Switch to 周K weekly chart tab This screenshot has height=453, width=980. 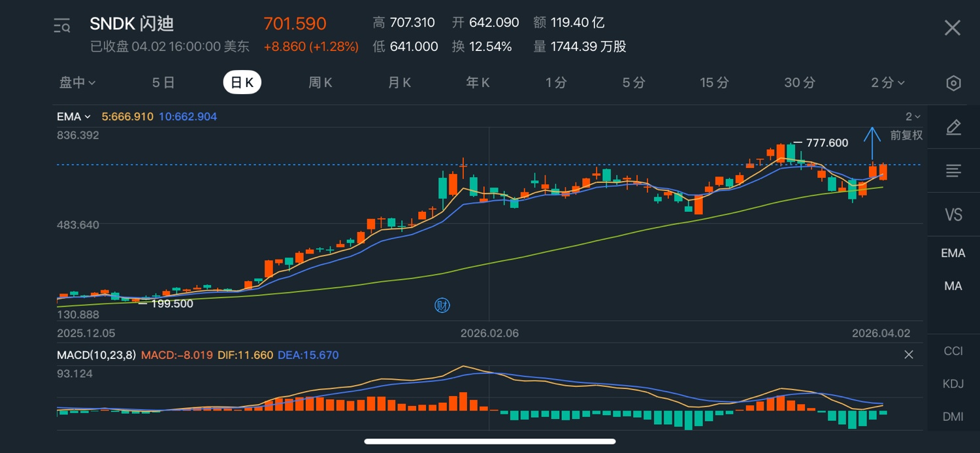click(320, 82)
